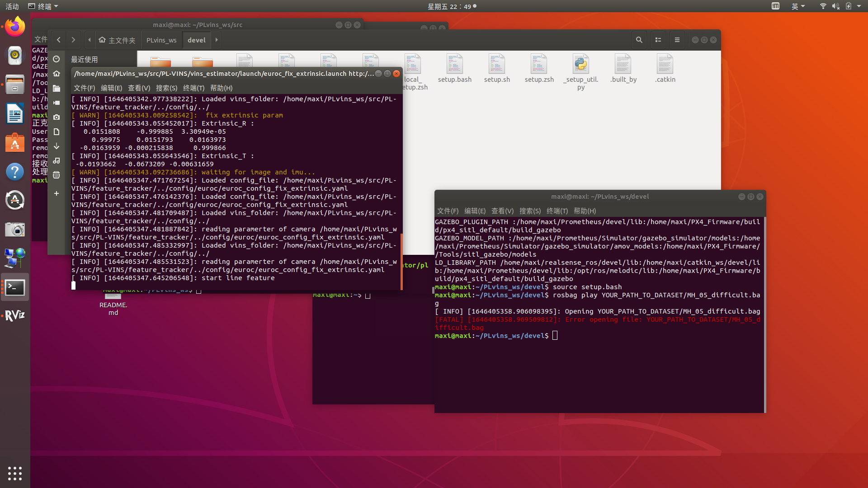Open the 英 input method dropdown
The width and height of the screenshot is (868, 488).
[x=798, y=6]
